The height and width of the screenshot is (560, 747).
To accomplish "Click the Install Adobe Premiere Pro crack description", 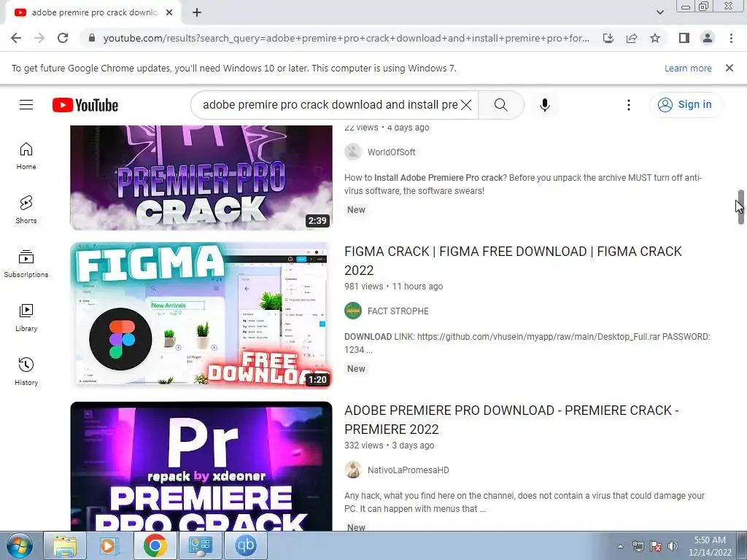I will click(x=522, y=184).
